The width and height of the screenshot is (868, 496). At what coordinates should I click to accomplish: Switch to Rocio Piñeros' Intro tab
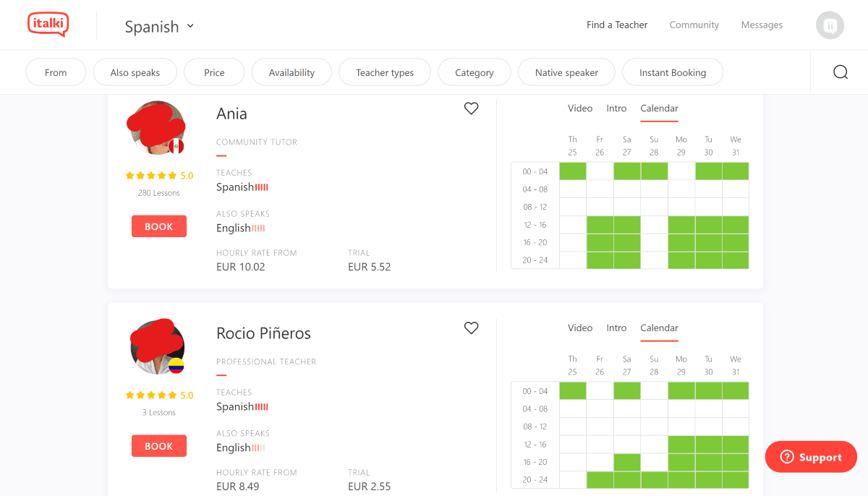click(616, 328)
